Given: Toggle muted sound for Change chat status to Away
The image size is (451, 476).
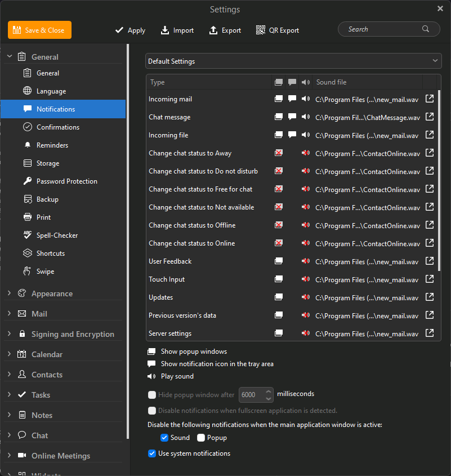Looking at the screenshot, I should [306, 153].
